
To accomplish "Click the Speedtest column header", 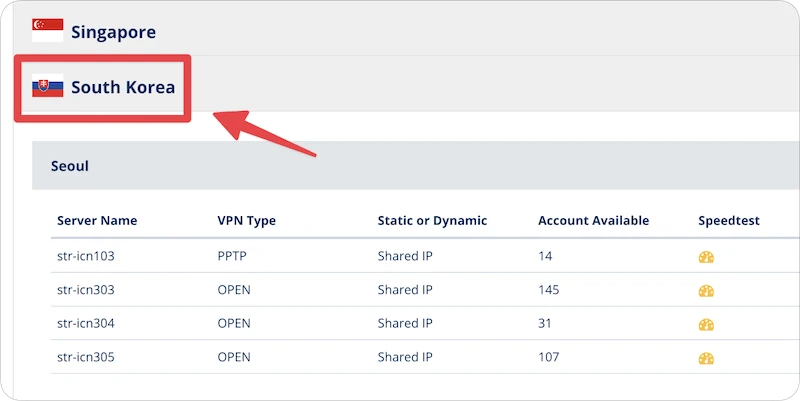I will click(x=729, y=220).
